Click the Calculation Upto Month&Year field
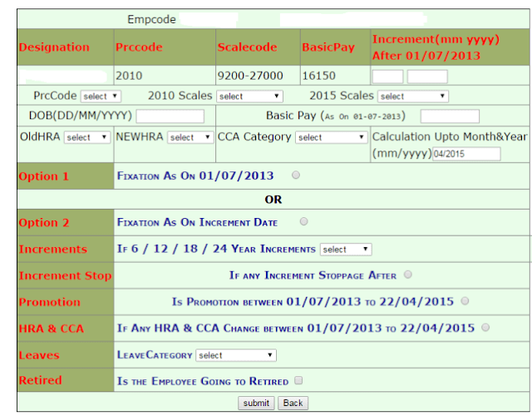The width and height of the screenshot is (532, 416). (466, 154)
